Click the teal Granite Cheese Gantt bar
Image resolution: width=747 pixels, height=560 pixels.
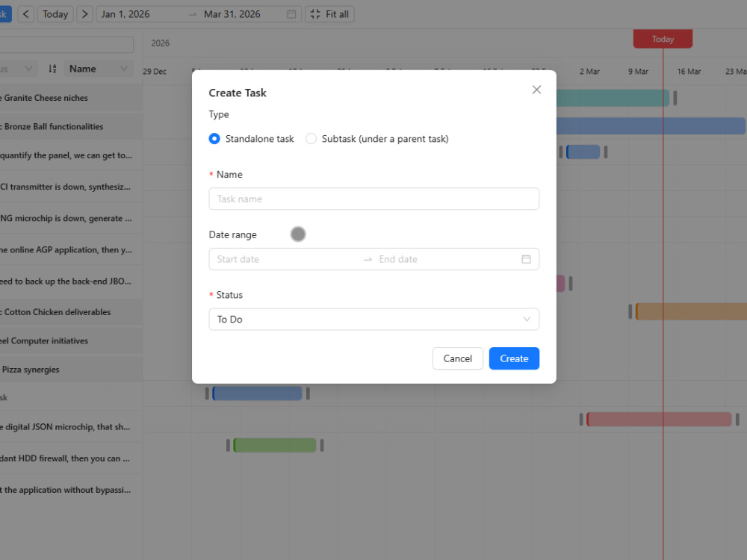[613, 98]
